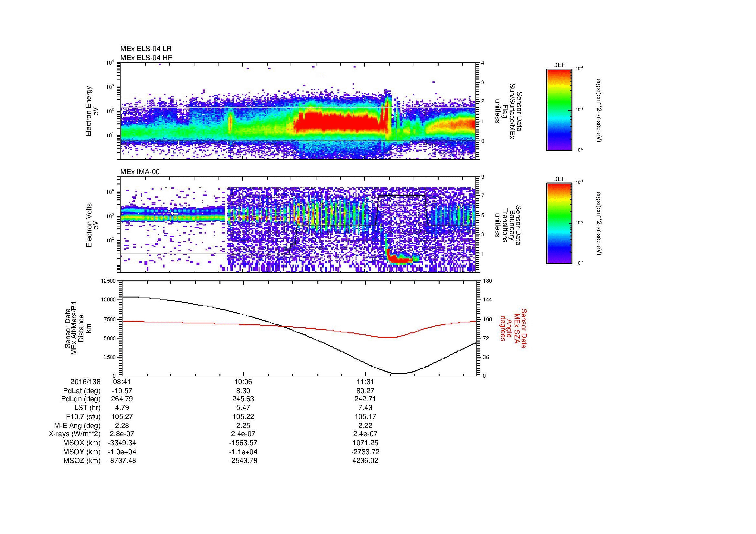Click the 'MSOX (km)' row label
This screenshot has width=756, height=534.
(x=82, y=443)
